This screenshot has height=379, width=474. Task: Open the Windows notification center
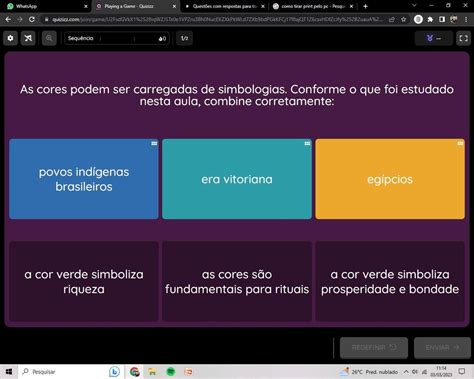tap(462, 371)
